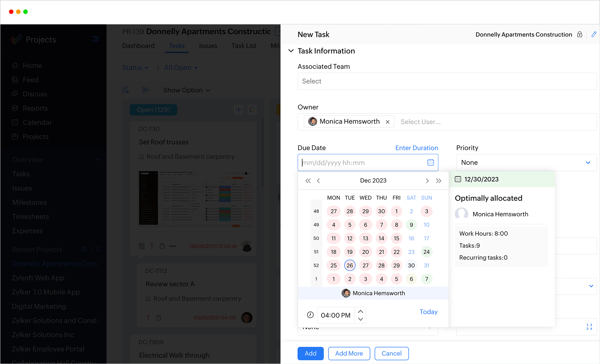This screenshot has width=600, height=364.
Task: Click Enter Duration link for time input
Action: [x=417, y=148]
